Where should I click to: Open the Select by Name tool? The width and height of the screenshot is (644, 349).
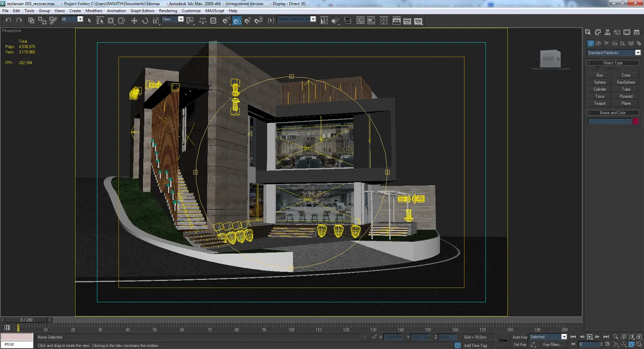(100, 20)
